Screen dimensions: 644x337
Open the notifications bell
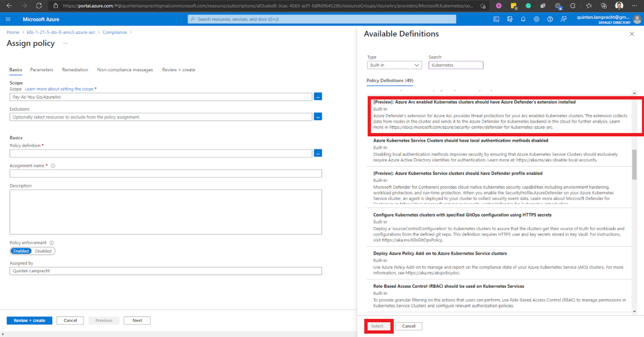523,19
